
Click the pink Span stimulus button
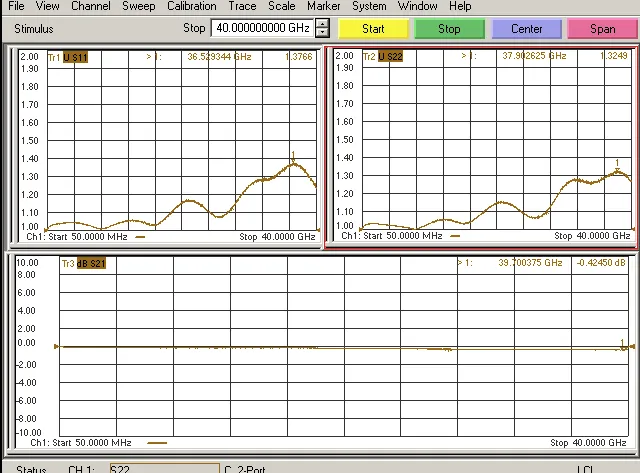pyautogui.click(x=603, y=29)
